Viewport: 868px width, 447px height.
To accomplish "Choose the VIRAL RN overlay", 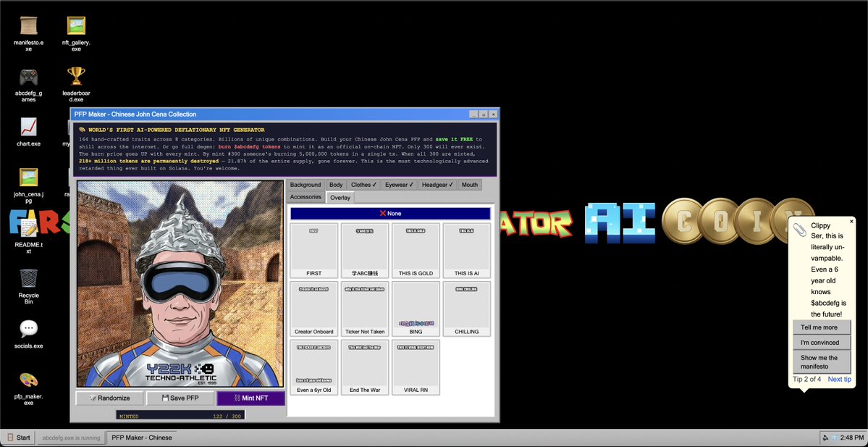I will coord(416,367).
